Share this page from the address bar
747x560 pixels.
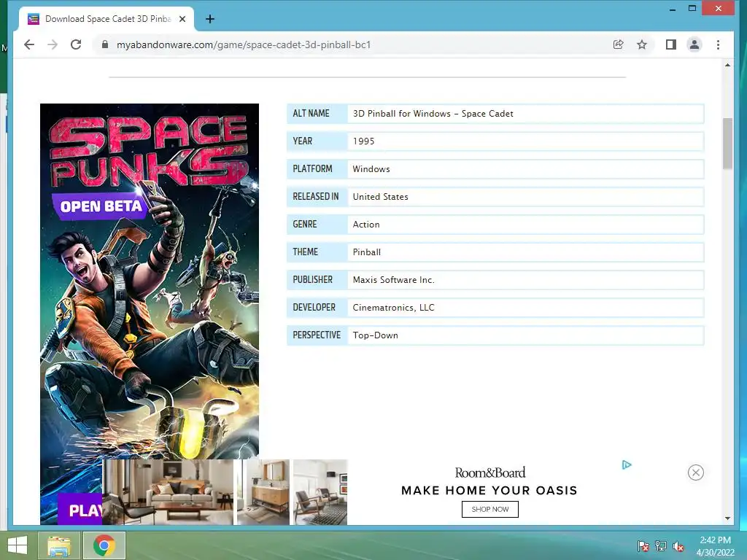(618, 44)
